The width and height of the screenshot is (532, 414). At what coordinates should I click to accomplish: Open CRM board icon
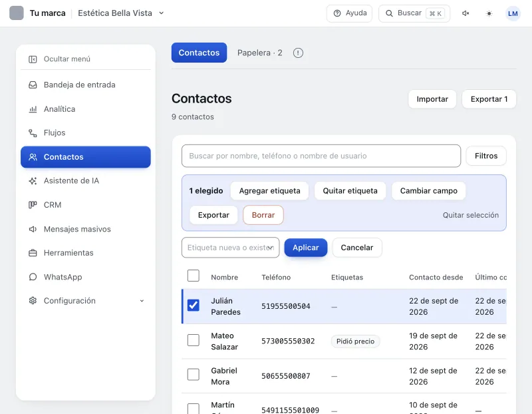(x=33, y=205)
